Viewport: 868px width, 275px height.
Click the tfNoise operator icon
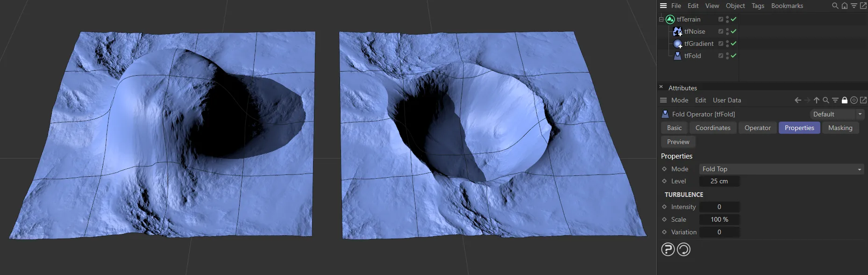point(677,31)
